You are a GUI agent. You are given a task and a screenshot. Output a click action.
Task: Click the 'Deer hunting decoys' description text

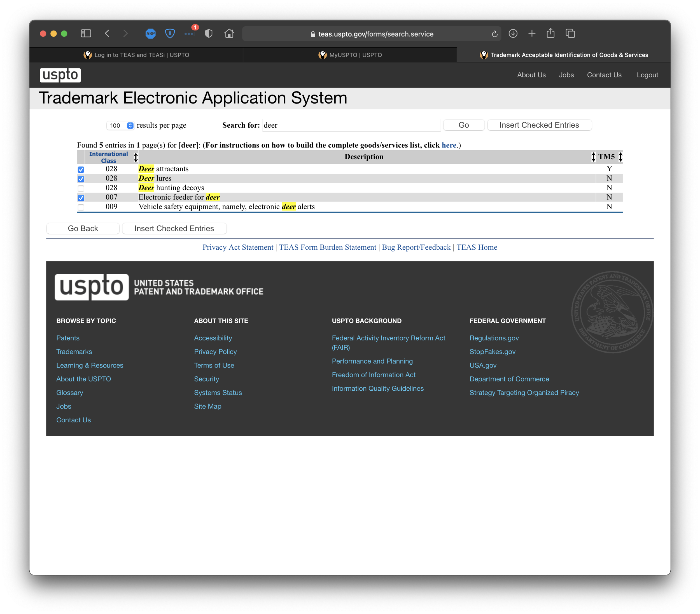171,188
